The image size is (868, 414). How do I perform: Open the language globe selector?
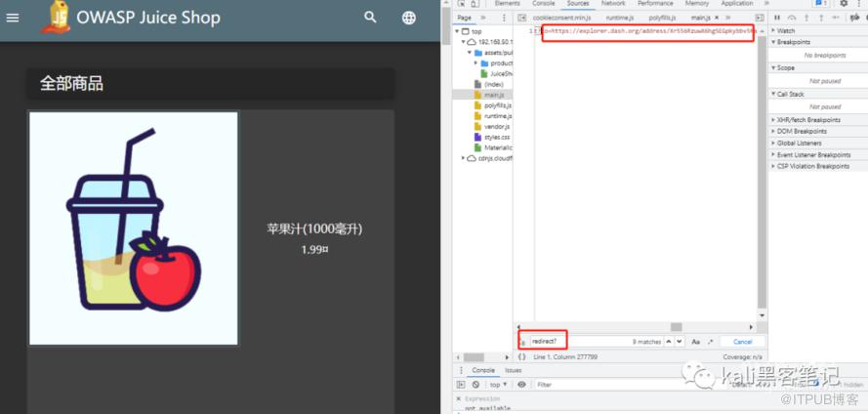(x=408, y=18)
